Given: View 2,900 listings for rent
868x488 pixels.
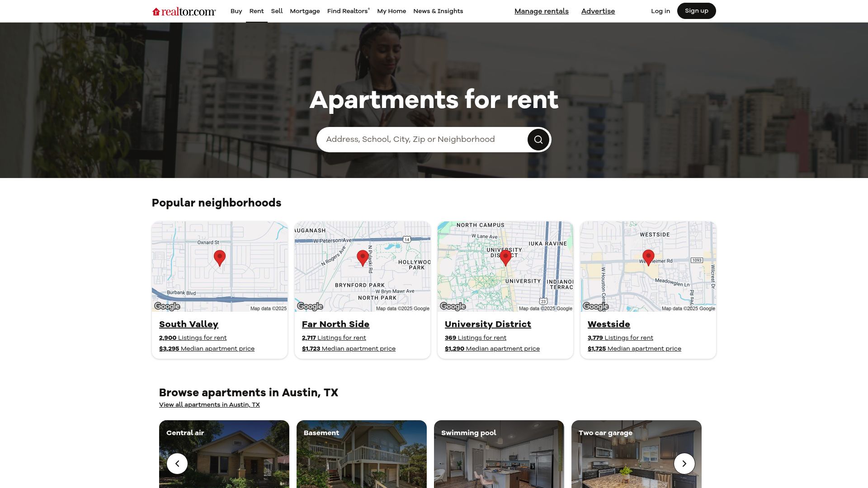Looking at the screenshot, I should (x=193, y=338).
